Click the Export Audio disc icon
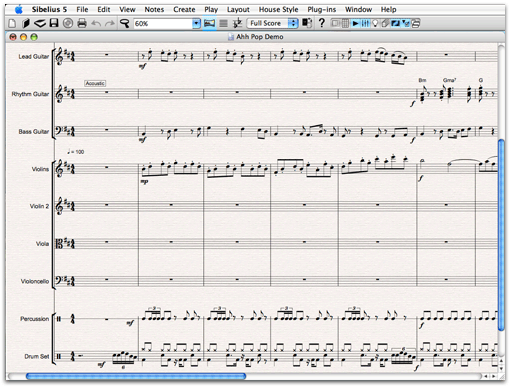The width and height of the screenshot is (510, 388). [x=68, y=23]
